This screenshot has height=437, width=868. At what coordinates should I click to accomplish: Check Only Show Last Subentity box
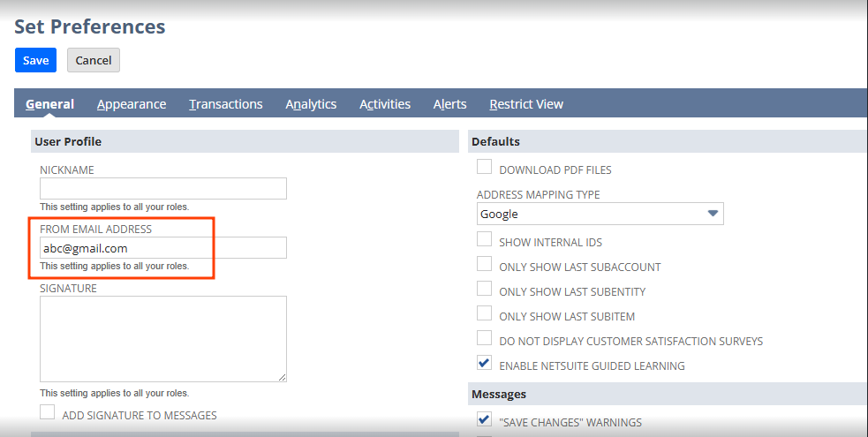(485, 290)
